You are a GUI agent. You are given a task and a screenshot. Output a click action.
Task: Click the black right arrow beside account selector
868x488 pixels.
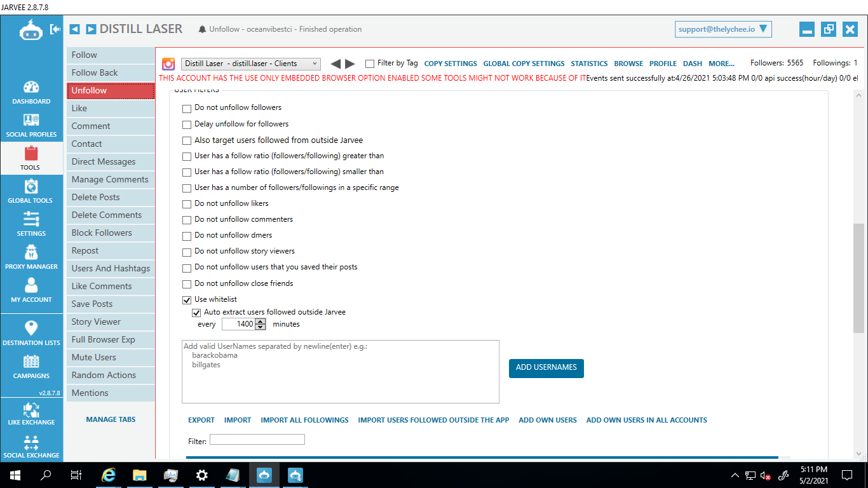350,64
